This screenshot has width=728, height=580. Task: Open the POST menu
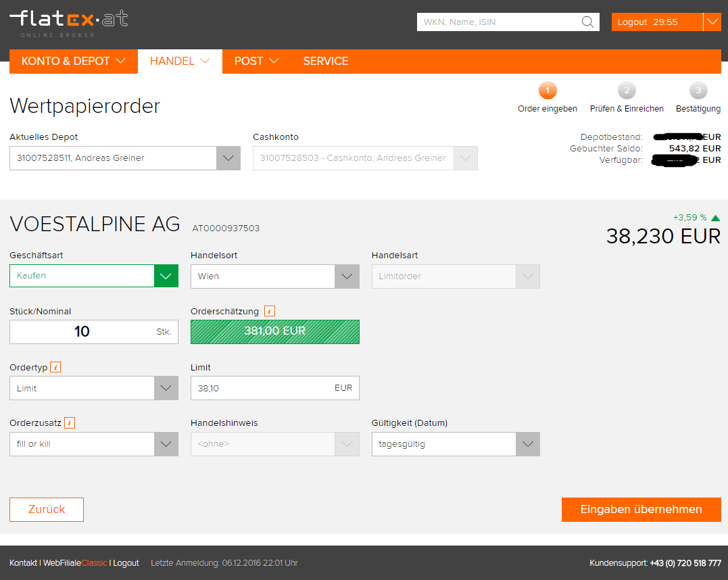[x=256, y=62]
